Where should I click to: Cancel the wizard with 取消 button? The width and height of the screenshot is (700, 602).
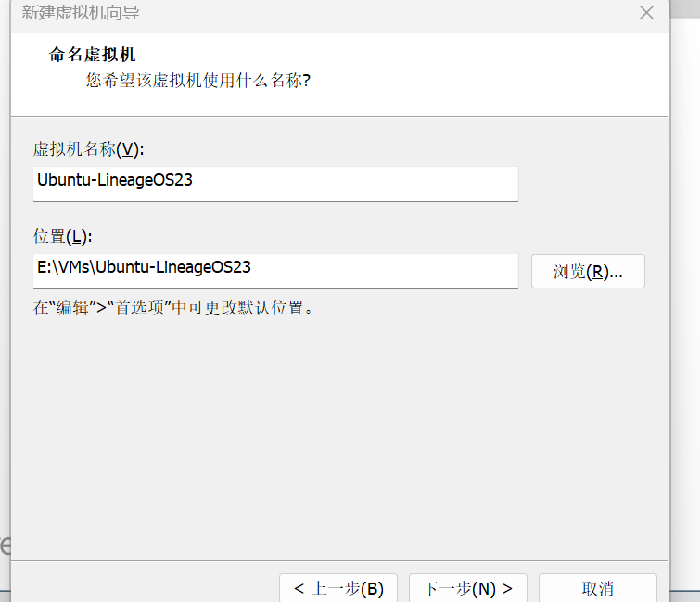tap(597, 588)
